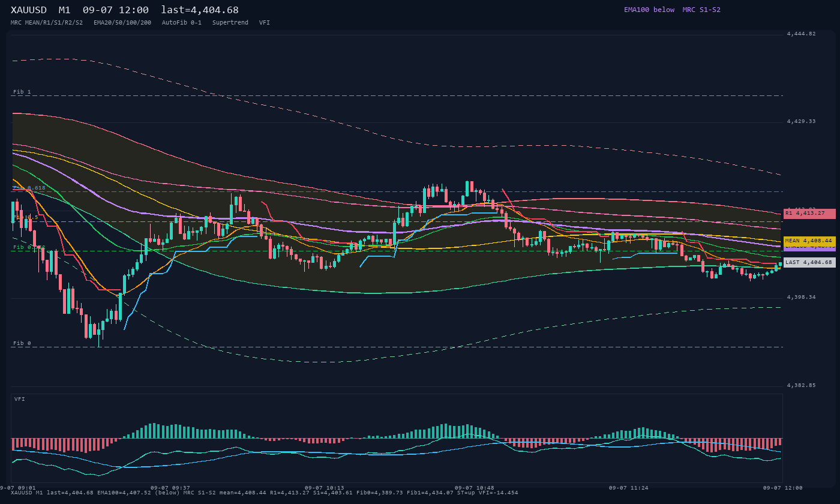Select the 'MRC MEAN/R1/S1/R2/S2' legend entry
Screen dimensions: 840x504
(47, 22)
